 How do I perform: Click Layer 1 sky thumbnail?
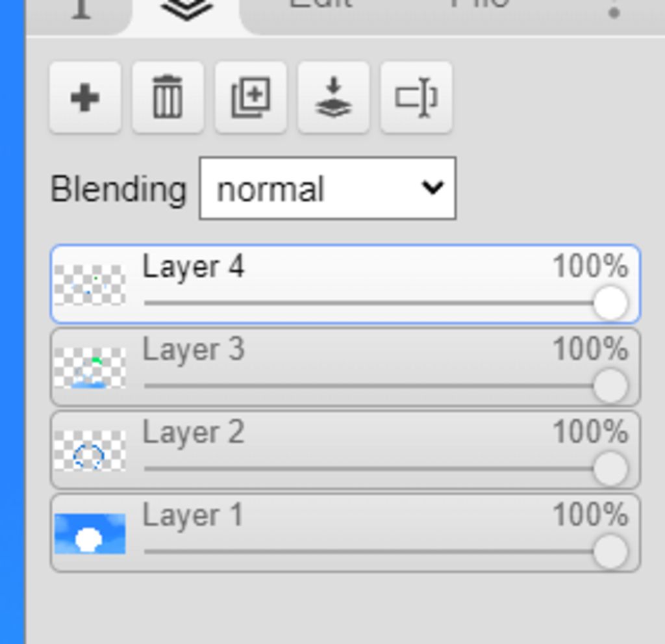pos(90,534)
